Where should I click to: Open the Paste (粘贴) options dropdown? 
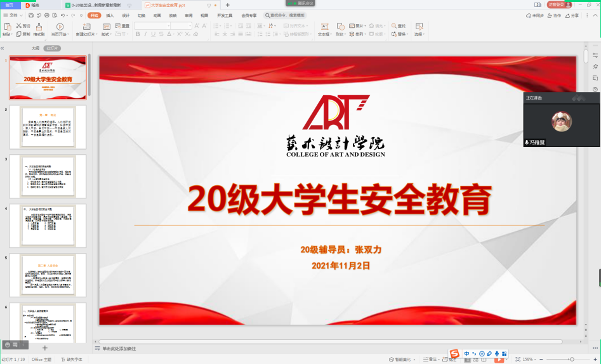pos(7,34)
